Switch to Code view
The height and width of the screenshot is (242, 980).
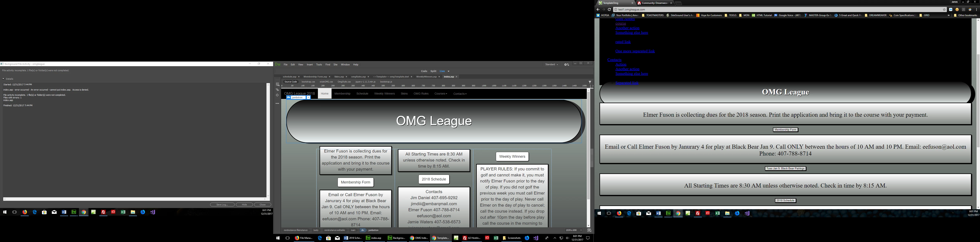coord(424,71)
